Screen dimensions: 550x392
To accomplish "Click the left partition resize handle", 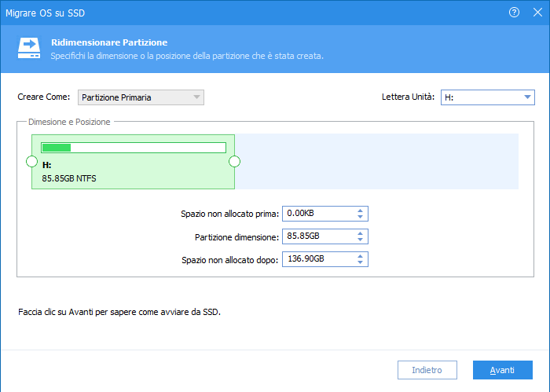I will pos(31,162).
